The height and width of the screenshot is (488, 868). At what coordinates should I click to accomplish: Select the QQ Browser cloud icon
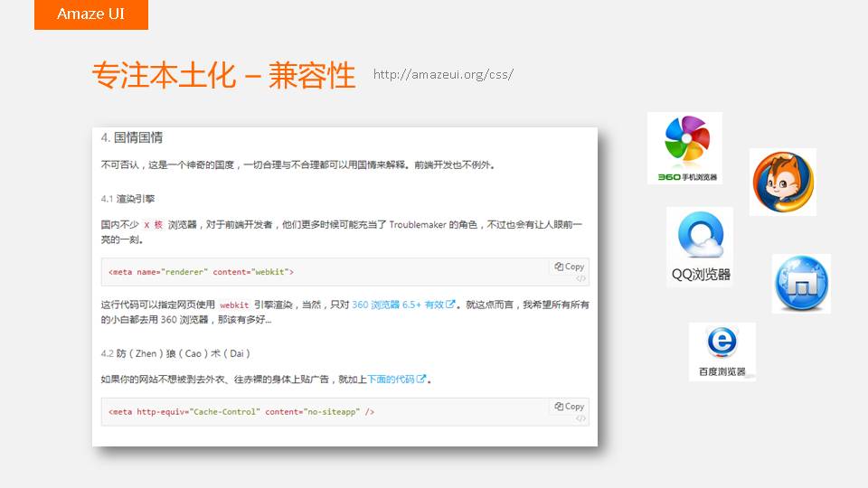[700, 246]
